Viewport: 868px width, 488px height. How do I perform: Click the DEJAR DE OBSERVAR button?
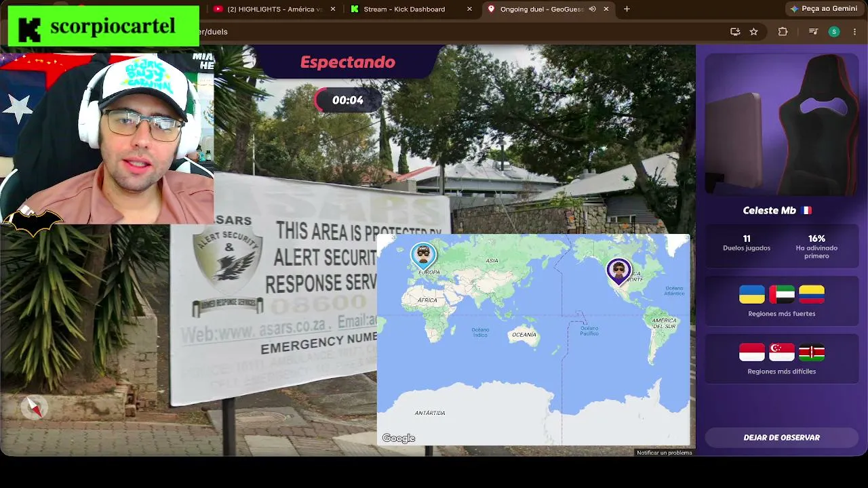(x=782, y=438)
